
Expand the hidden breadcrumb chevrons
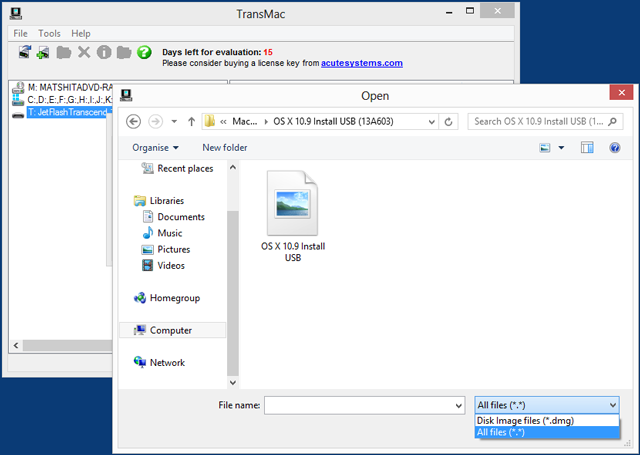[x=223, y=122]
